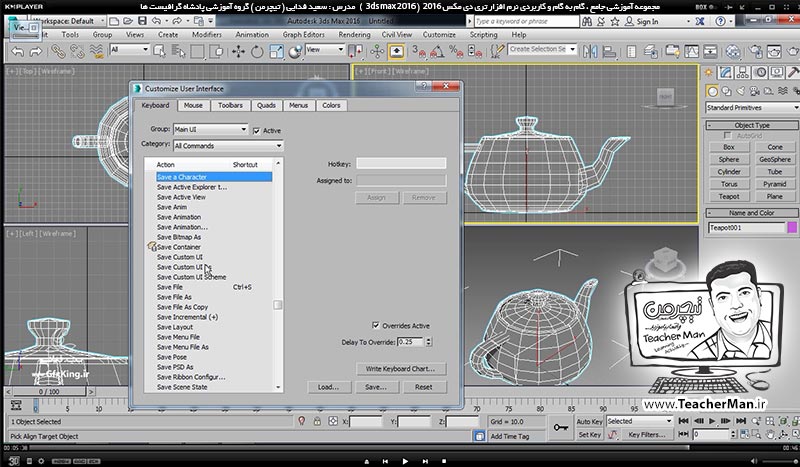Switch to the Toolbars tab
Viewport: 800px width, 467px height.
(x=230, y=105)
